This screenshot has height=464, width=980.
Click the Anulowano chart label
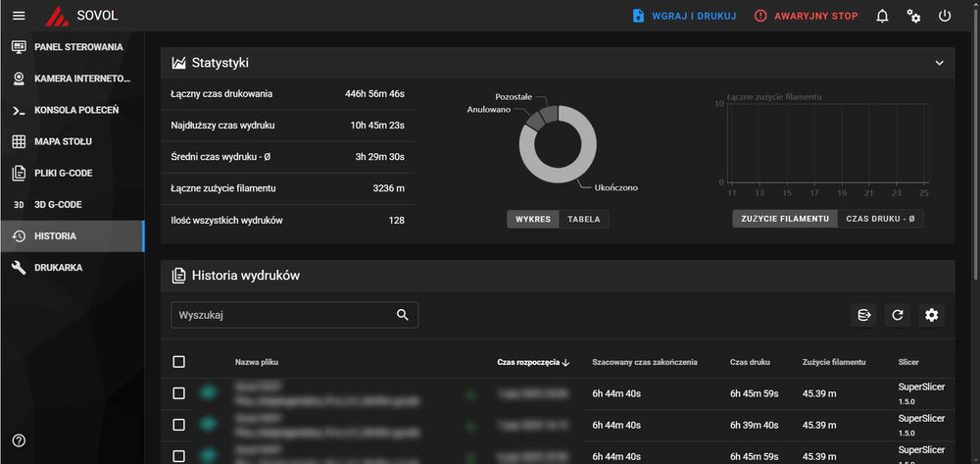pos(489,110)
